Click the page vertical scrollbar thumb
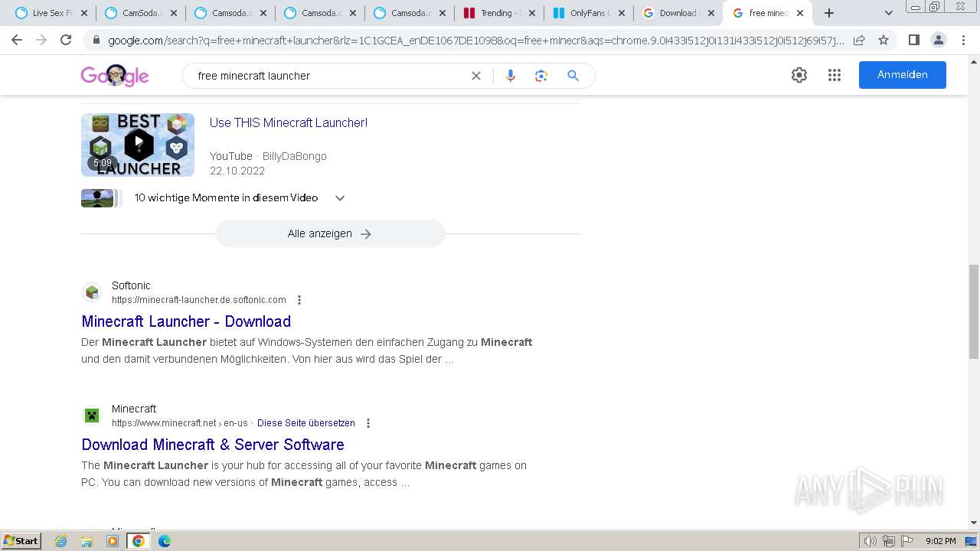 (x=973, y=311)
